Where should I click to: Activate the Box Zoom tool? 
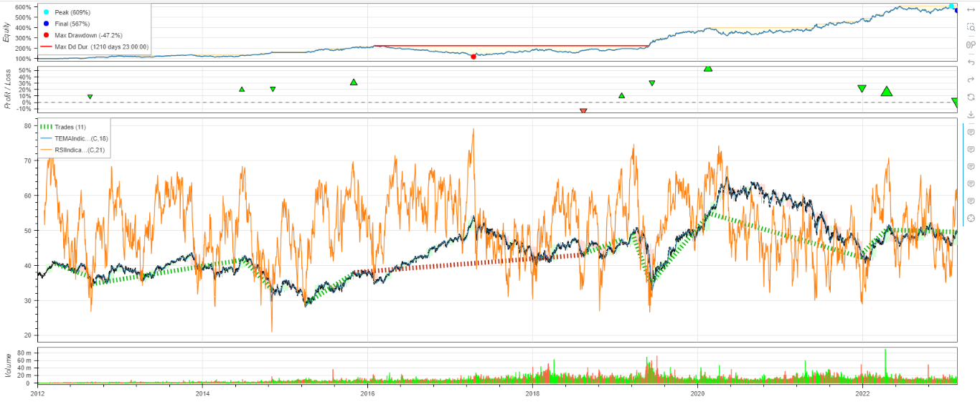(971, 27)
